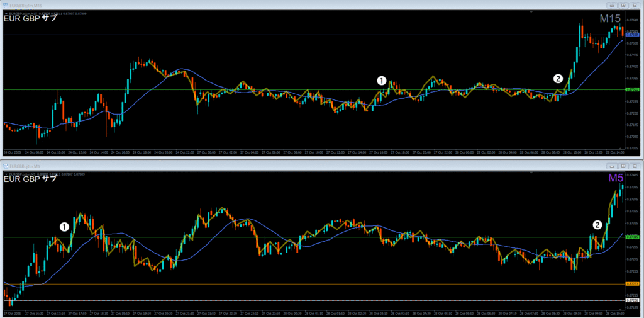Close the M15 chart window
The height and width of the screenshot is (318, 644).
635,5
